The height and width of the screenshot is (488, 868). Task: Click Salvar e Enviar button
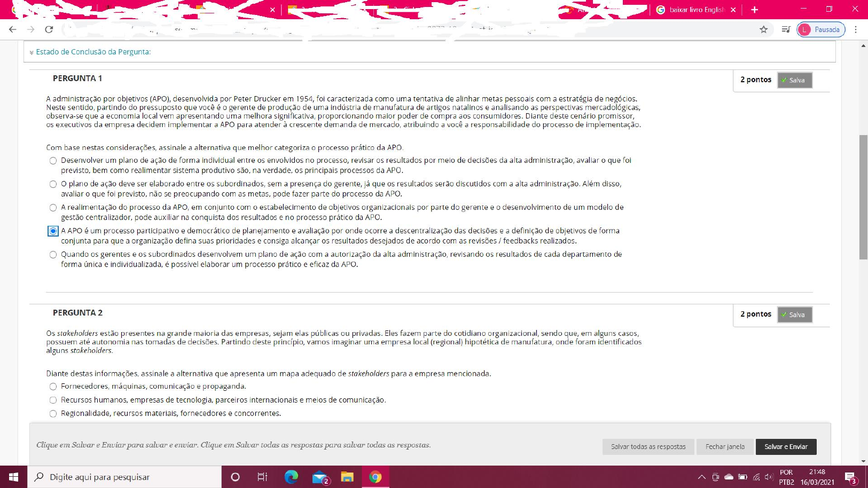click(x=786, y=446)
